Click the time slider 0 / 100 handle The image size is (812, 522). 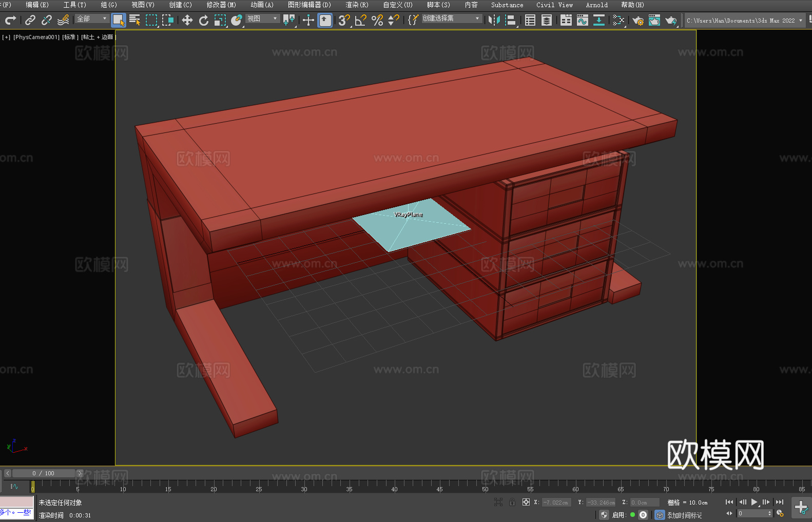coord(44,473)
